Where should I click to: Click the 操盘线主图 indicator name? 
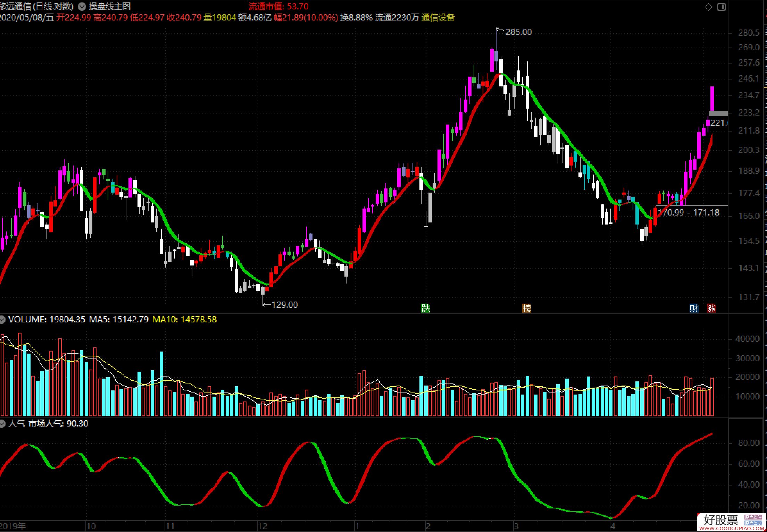tap(110, 6)
